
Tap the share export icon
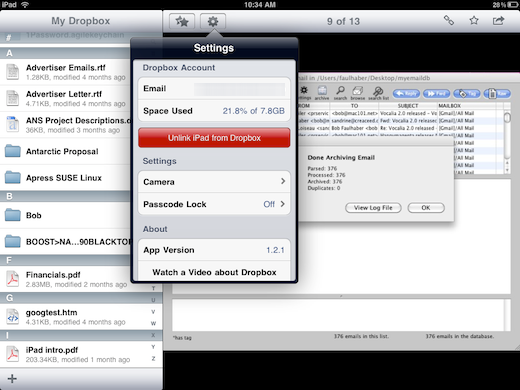498,21
